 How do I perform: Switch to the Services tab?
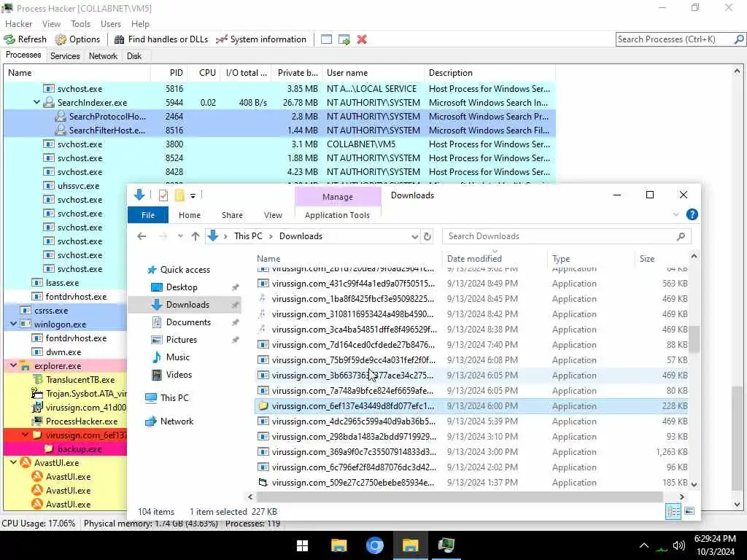65,55
